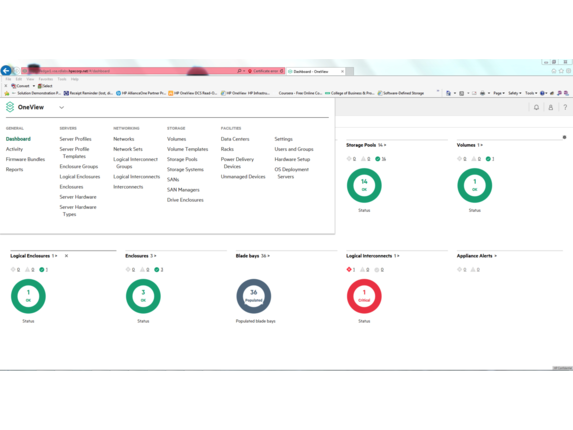Click the Enclosures 3 panel title
This screenshot has width=573, height=430.
coord(141,256)
